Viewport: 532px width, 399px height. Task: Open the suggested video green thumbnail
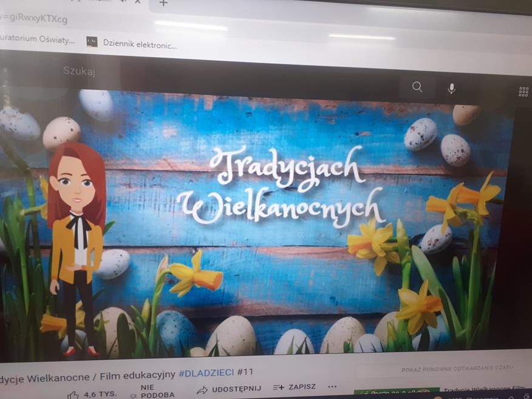(x=396, y=393)
